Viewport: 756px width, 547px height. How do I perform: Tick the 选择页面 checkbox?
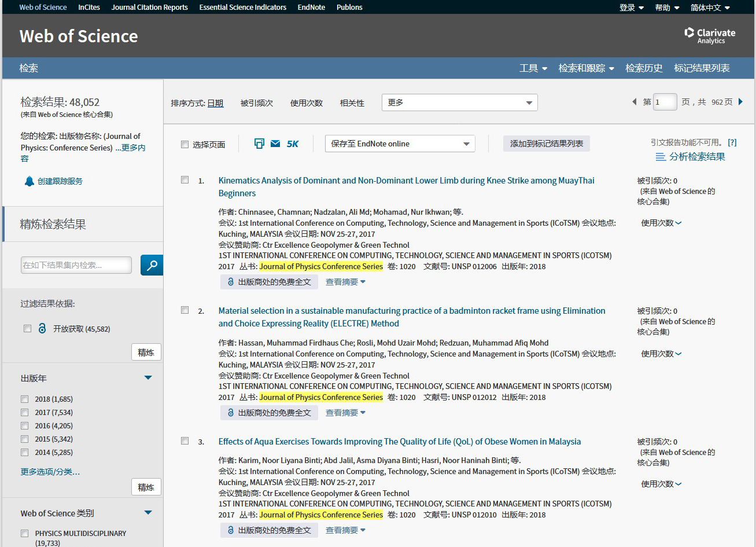(x=185, y=144)
